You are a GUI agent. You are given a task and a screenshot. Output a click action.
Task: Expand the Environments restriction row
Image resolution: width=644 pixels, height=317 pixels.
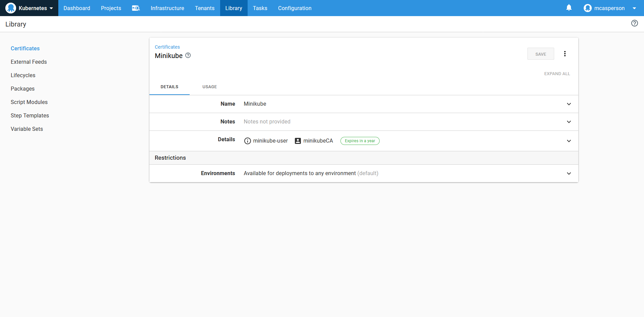point(569,173)
